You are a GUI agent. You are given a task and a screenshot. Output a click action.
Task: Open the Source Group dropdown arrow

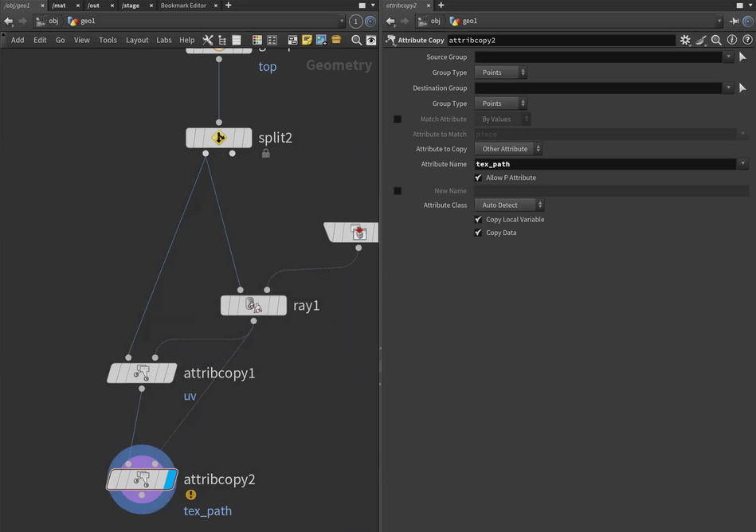pyautogui.click(x=728, y=57)
